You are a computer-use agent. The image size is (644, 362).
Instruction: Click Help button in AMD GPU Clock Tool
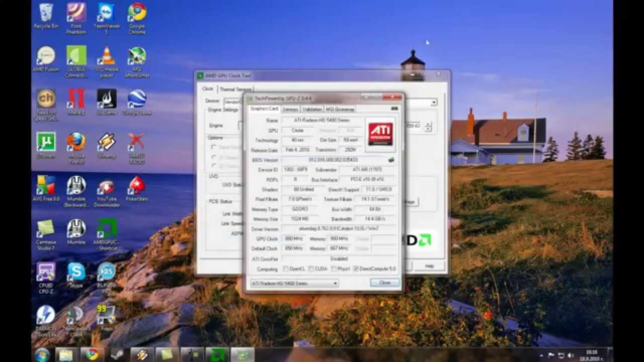tap(429, 266)
